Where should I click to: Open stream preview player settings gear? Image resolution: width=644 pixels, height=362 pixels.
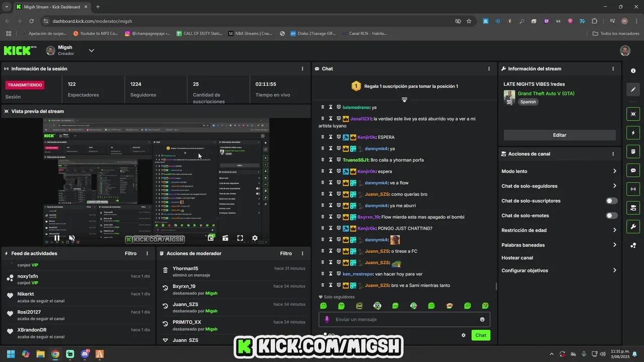coord(255,238)
